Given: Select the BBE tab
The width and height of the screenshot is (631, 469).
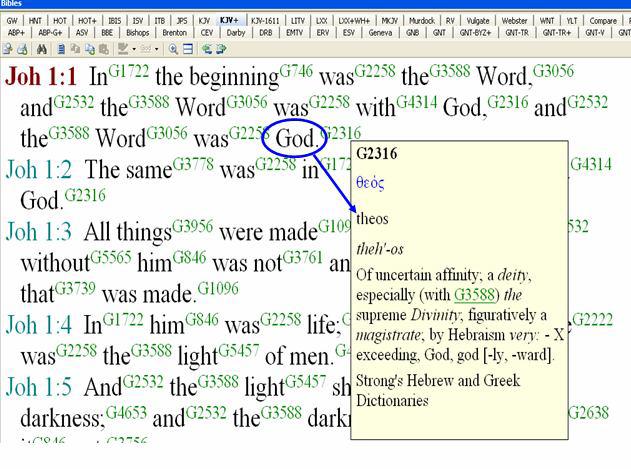Looking at the screenshot, I should pos(107,33).
